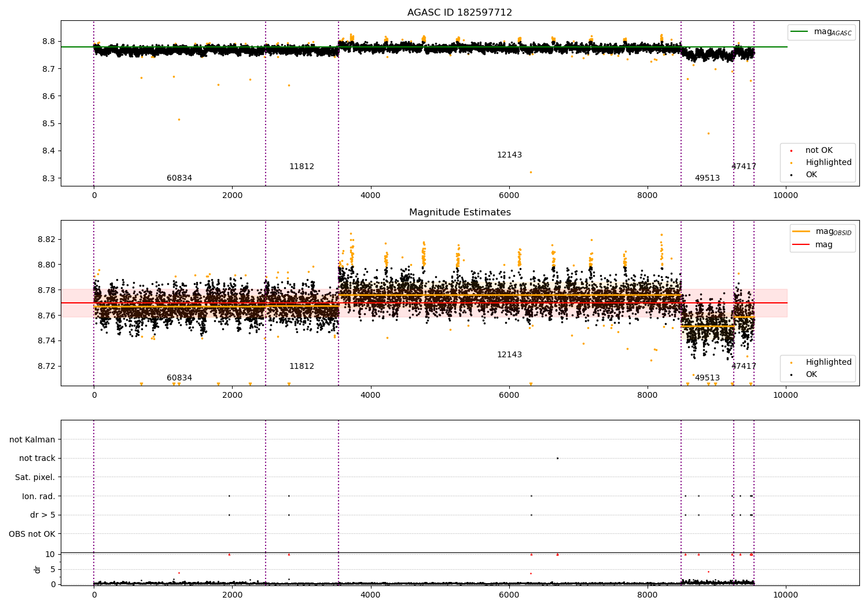
Task: Click y-tick 8.76 in middle panel
Action: [x=46, y=316]
